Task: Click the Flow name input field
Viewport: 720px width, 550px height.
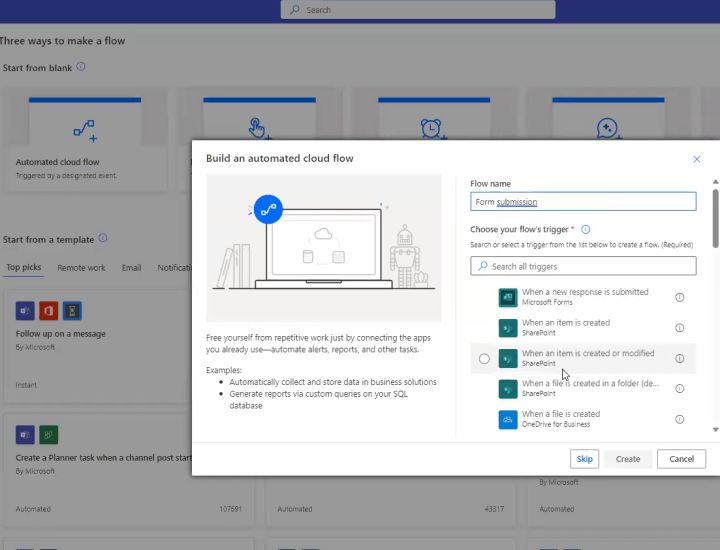Action: pos(583,202)
